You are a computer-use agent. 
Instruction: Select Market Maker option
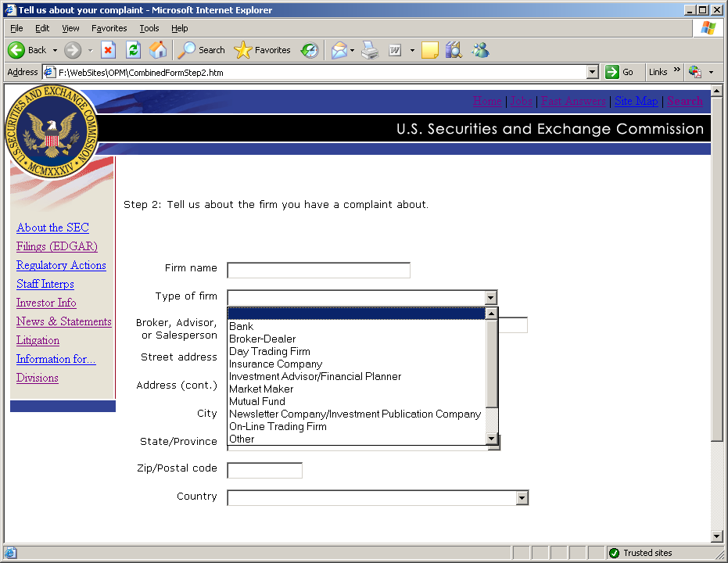pos(356,389)
